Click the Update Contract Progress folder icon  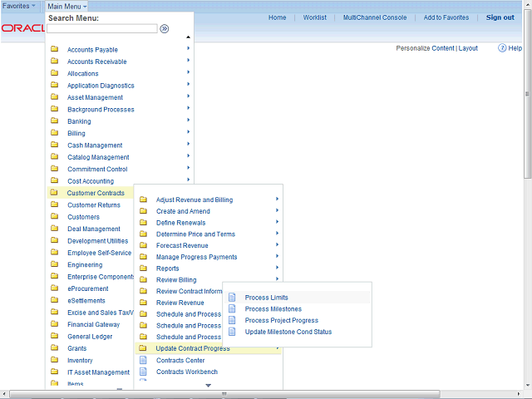click(x=143, y=348)
